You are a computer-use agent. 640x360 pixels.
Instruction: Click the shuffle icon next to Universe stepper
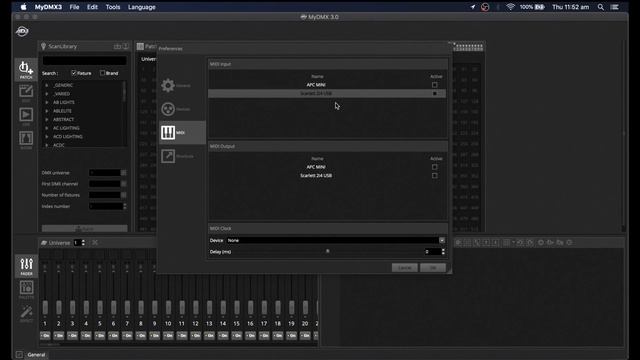pyautogui.click(x=95, y=242)
